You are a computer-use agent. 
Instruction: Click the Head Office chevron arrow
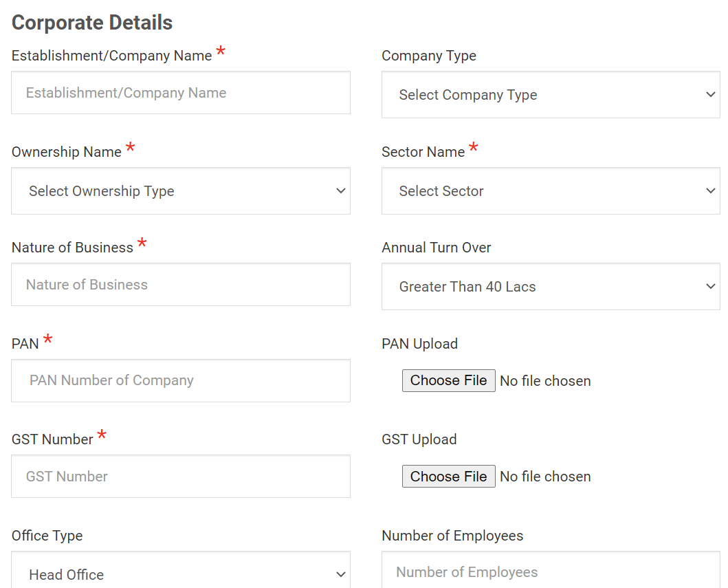pos(341,574)
